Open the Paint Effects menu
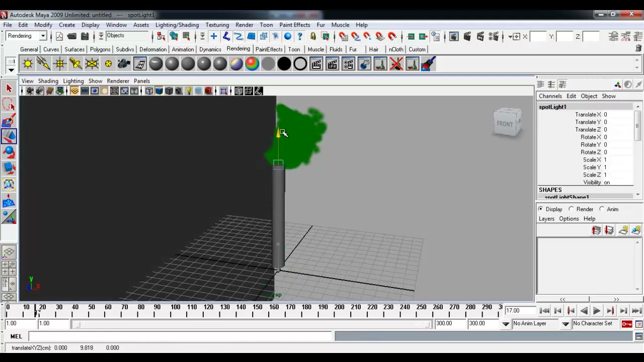 pyautogui.click(x=295, y=25)
